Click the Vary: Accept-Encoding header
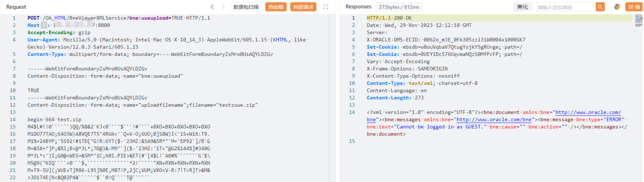644x182 pixels. click(398, 62)
